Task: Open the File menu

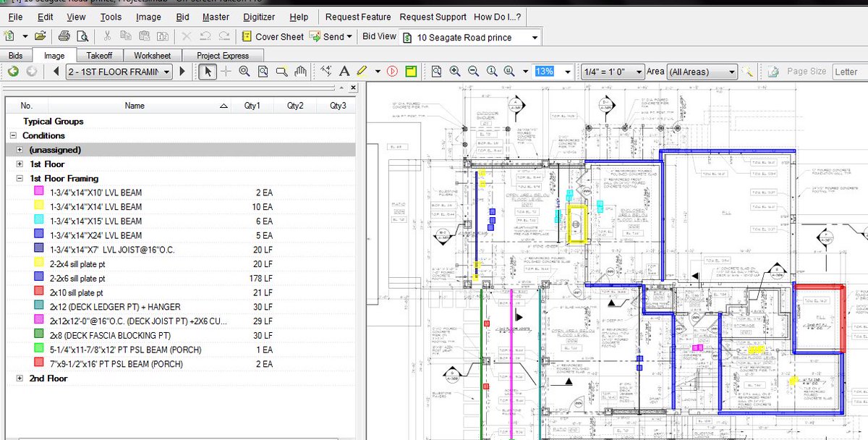Action: [14, 17]
